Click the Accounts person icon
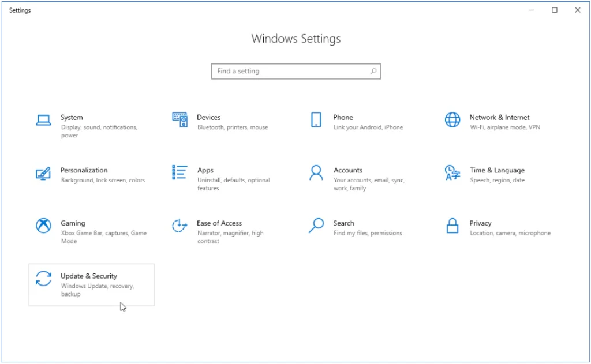Viewport: 591px width, 364px height. click(316, 172)
